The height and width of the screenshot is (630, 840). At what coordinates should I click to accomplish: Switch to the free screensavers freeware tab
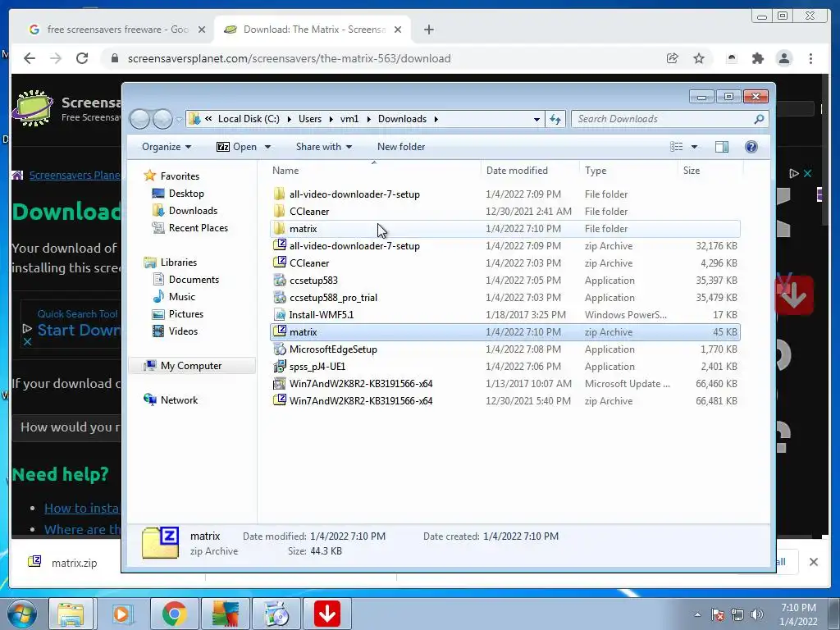click(117, 30)
